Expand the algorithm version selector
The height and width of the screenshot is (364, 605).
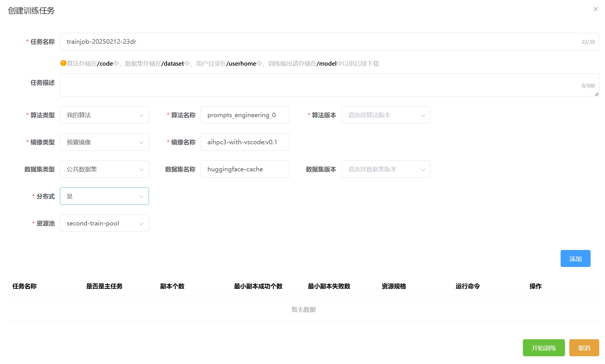[x=385, y=115]
